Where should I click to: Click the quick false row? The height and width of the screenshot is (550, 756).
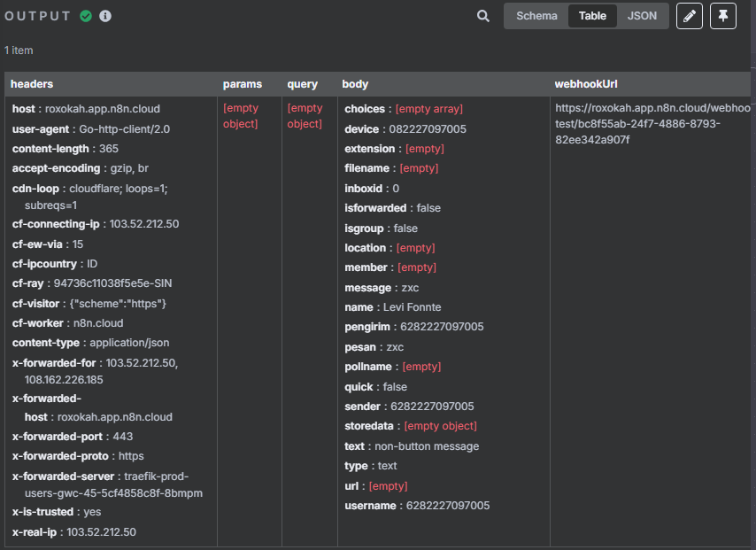(375, 387)
